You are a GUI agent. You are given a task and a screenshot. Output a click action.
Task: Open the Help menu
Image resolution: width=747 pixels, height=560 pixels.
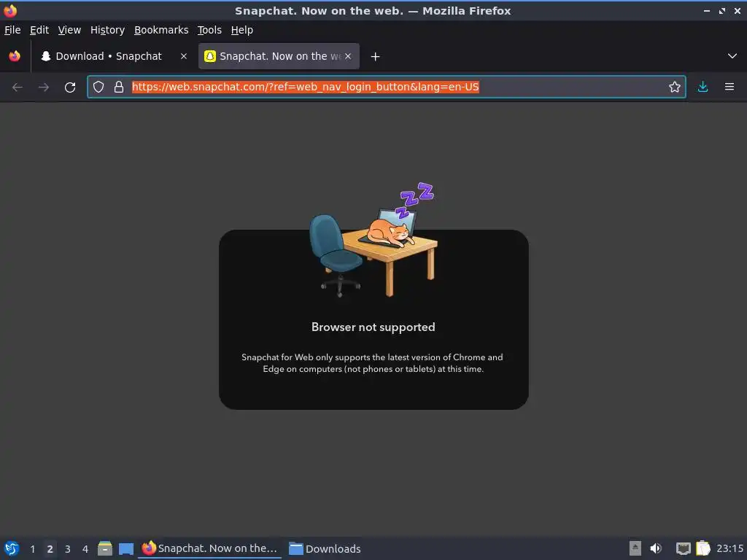coord(242,30)
